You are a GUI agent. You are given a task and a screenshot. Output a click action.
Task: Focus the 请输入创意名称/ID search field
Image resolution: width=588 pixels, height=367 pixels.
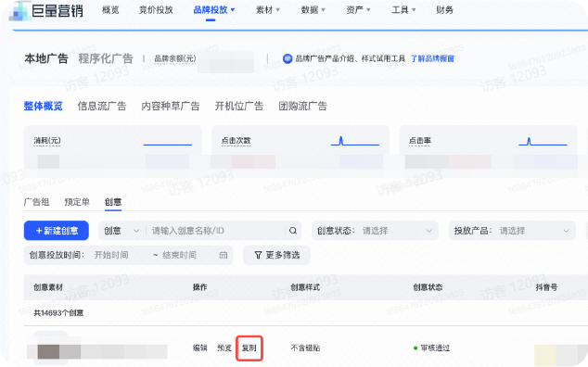tap(218, 231)
